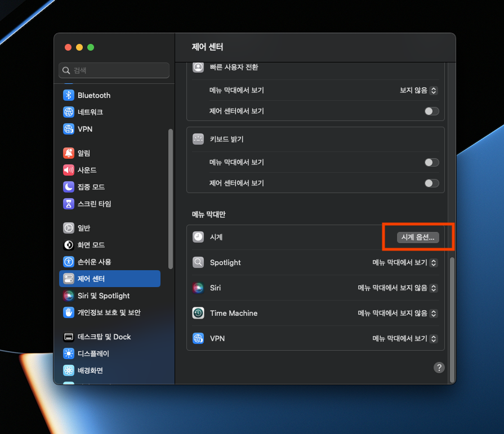Viewport: 504px width, 434px height.
Task: Select 사운드 speaker icon
Action: point(69,170)
